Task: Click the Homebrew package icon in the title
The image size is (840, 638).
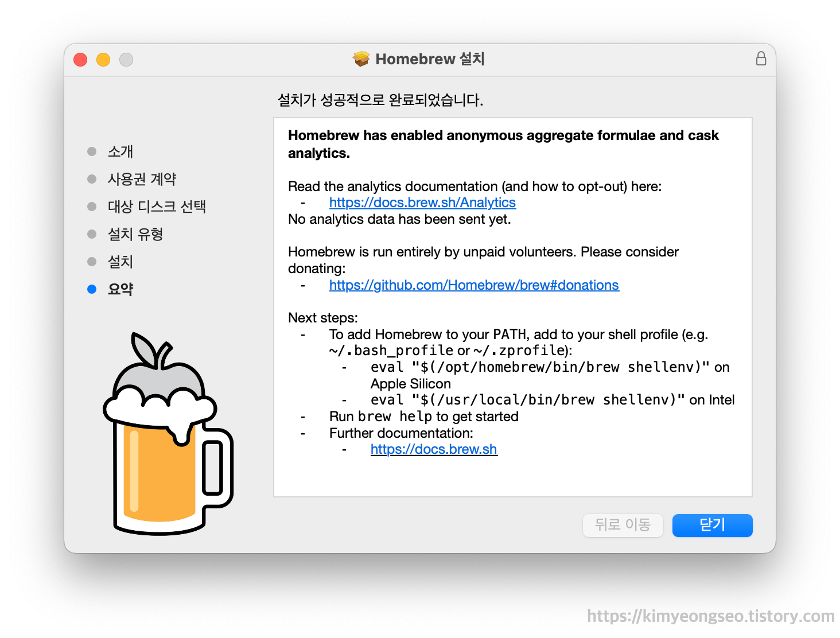Action: (361, 59)
